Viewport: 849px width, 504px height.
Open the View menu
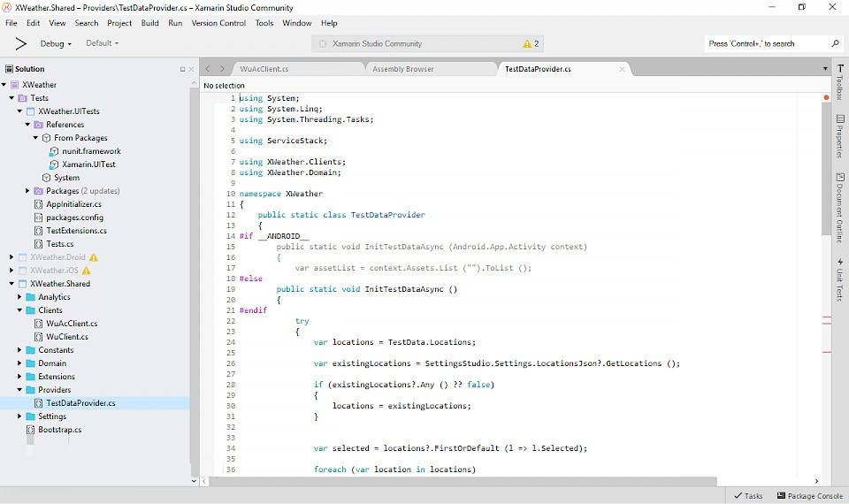pos(57,23)
